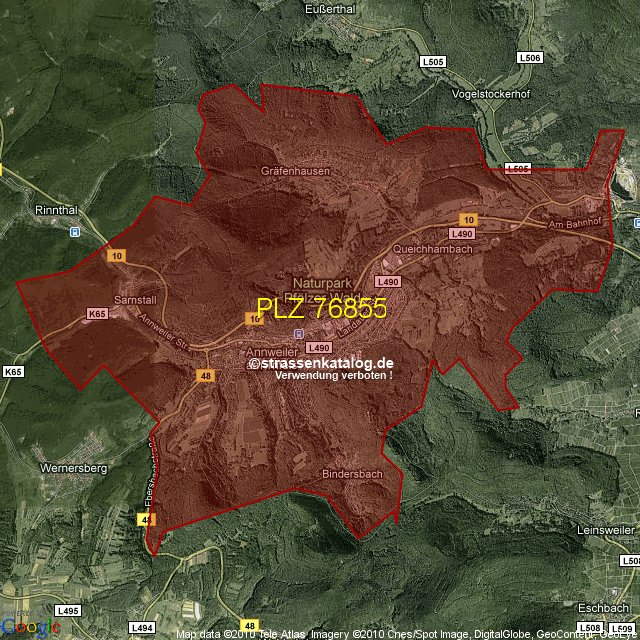This screenshot has width=640, height=640.
Task: Select the L494 road shield
Action: coord(143,627)
